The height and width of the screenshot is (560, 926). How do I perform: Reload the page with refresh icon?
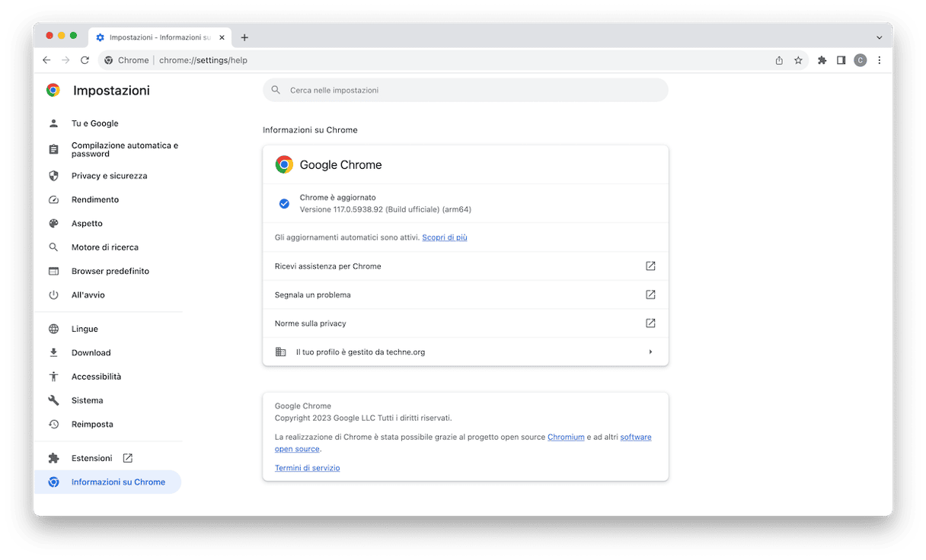pyautogui.click(x=85, y=60)
